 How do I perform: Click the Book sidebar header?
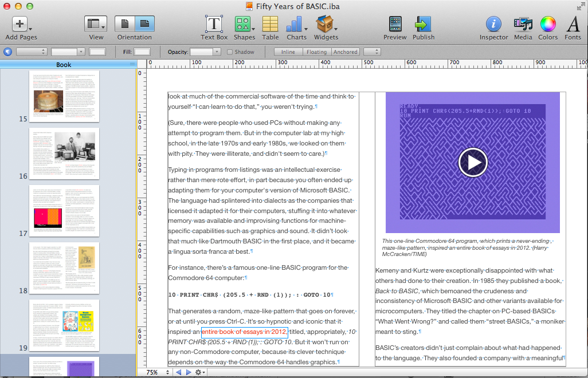pyautogui.click(x=64, y=65)
